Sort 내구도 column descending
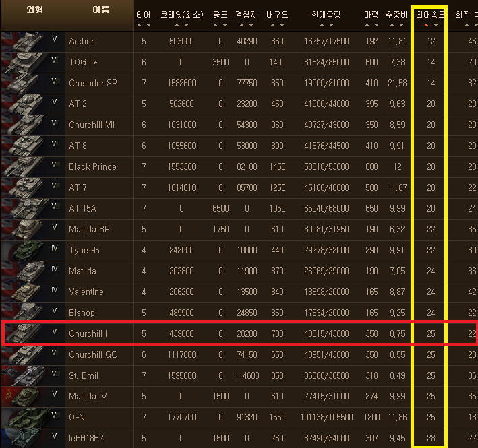This screenshot has width=478, height=448. pos(282,25)
